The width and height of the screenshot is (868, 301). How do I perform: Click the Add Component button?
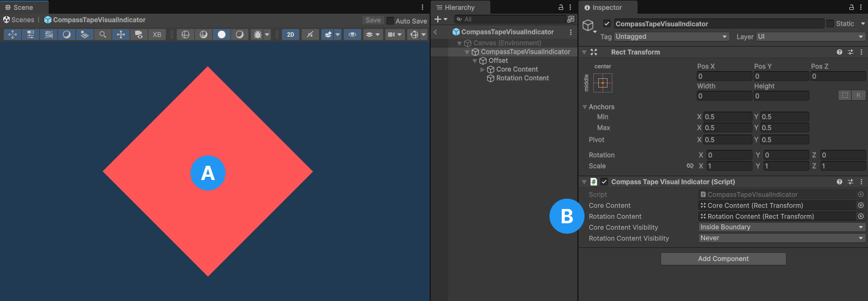coord(723,259)
